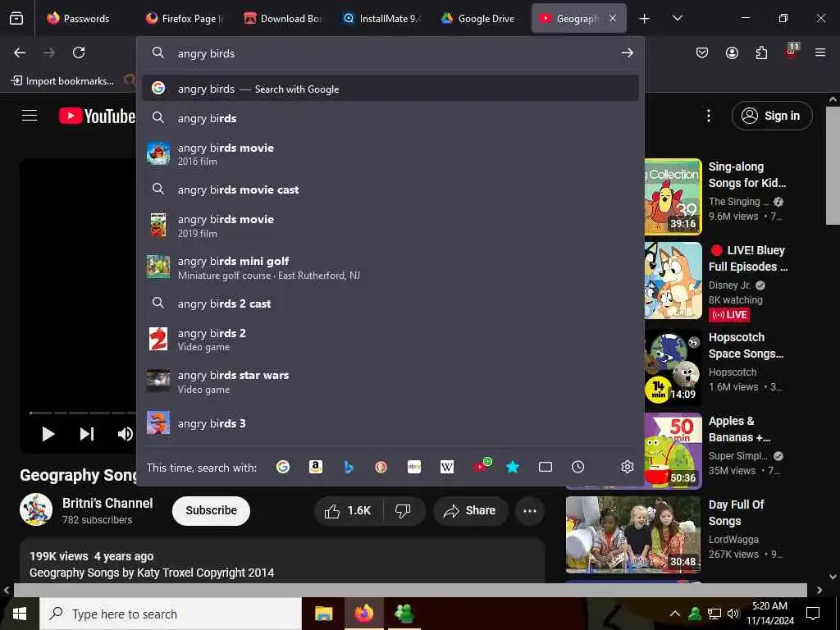This screenshot has height=630, width=840.
Task: Select 'angry birds movie cast' suggestion
Action: click(x=390, y=189)
